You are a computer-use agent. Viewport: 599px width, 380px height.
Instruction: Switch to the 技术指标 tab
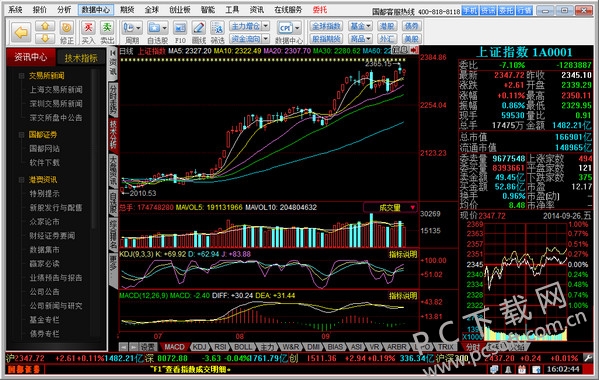click(x=81, y=58)
